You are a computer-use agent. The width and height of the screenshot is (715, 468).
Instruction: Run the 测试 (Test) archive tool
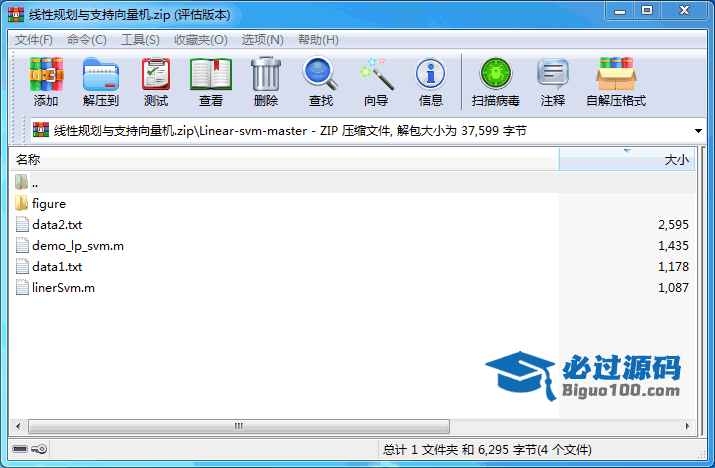click(x=156, y=74)
